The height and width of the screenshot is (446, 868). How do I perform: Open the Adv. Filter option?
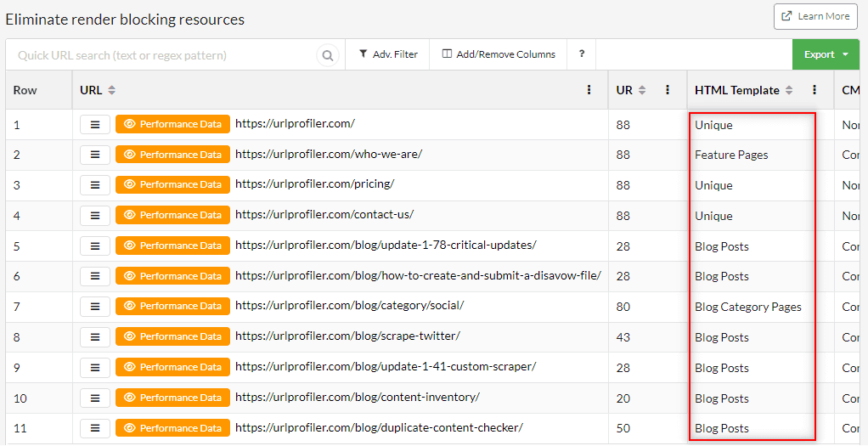[388, 54]
